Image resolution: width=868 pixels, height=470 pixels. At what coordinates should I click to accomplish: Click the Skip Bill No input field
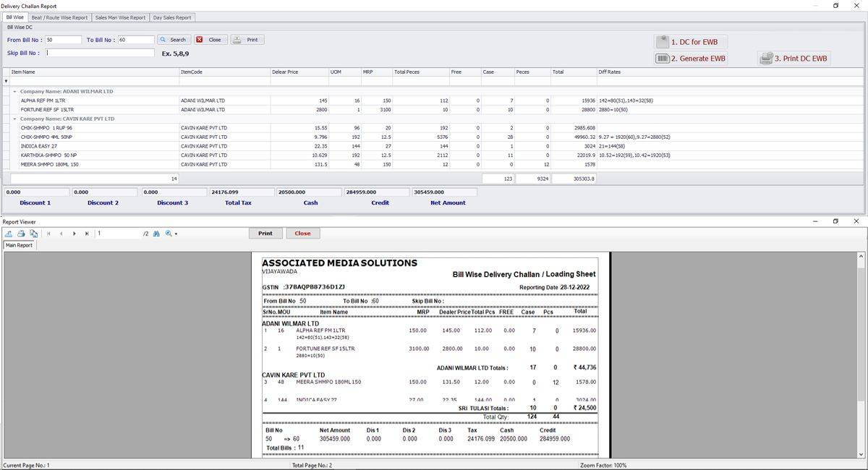coord(100,53)
